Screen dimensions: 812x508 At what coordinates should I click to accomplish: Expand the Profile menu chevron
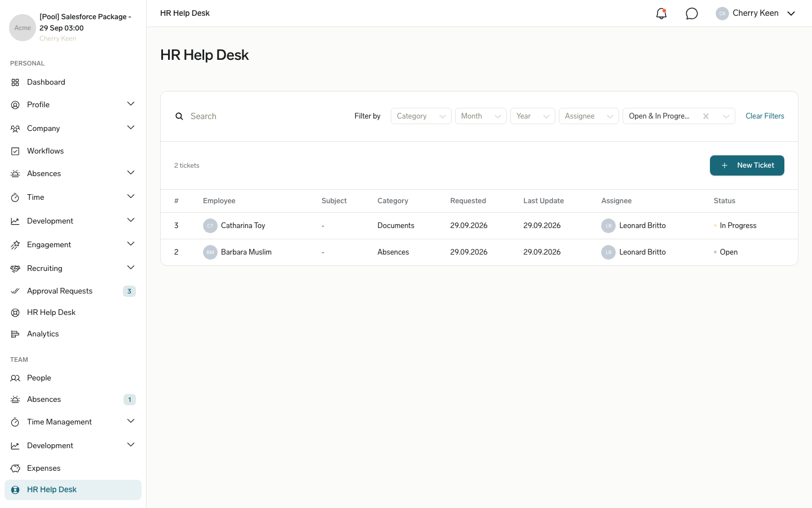[131, 104]
